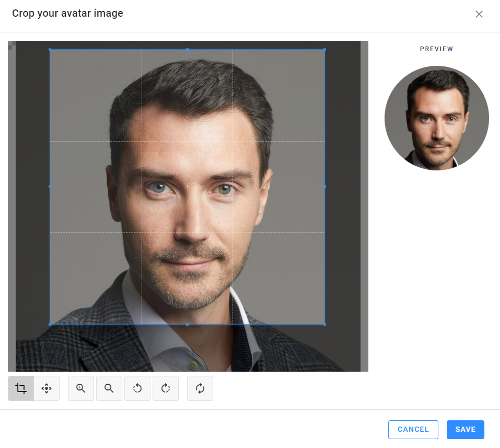
Task: Click the crop box center crosshair
Action: coord(188,187)
